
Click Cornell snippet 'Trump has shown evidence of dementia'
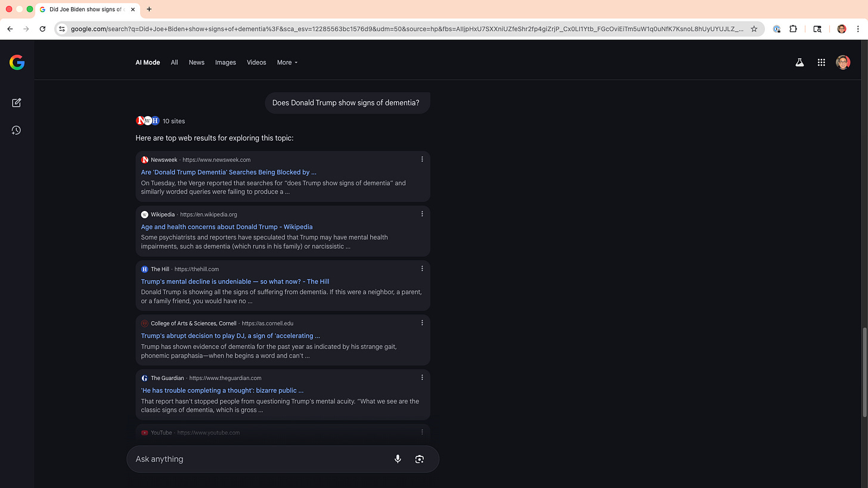coord(269,351)
